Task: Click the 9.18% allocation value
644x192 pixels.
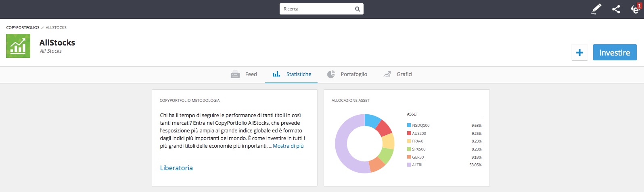Action: (x=477, y=157)
